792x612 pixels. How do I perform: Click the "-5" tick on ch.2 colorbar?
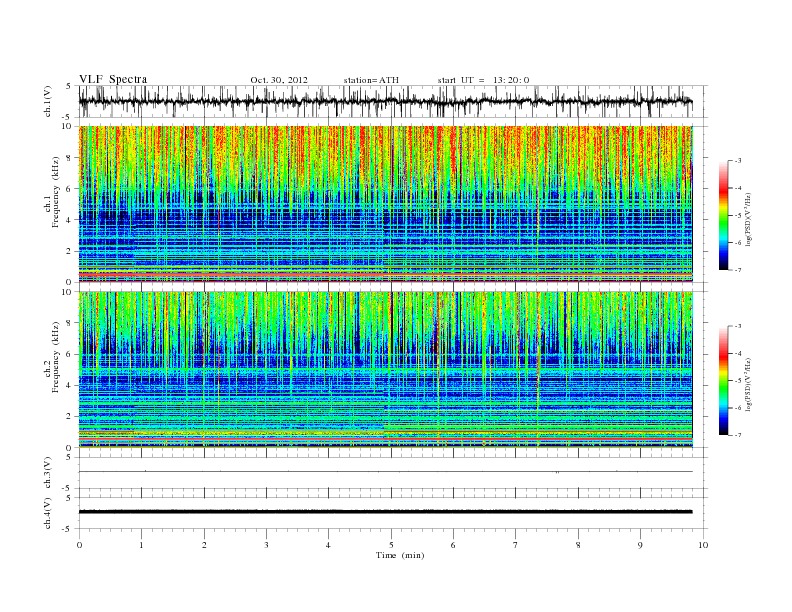[738, 381]
